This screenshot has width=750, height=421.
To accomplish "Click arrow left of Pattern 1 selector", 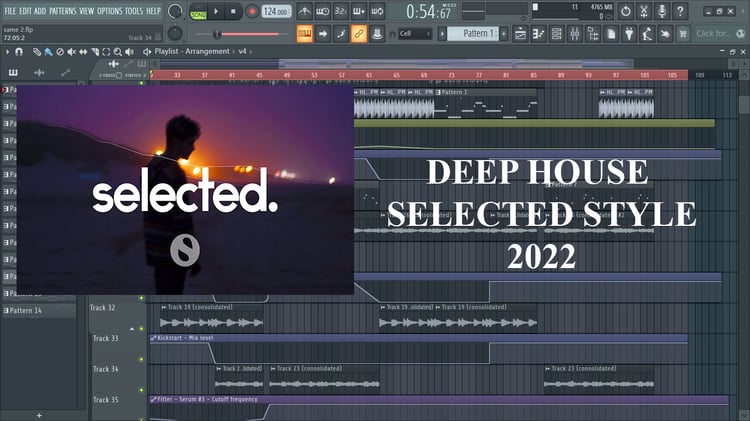I will coord(442,33).
